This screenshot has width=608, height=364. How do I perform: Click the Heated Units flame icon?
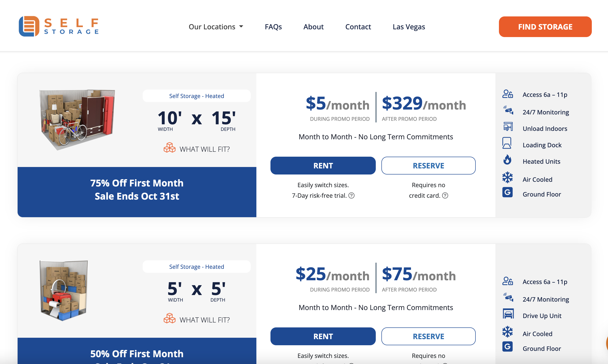(507, 160)
